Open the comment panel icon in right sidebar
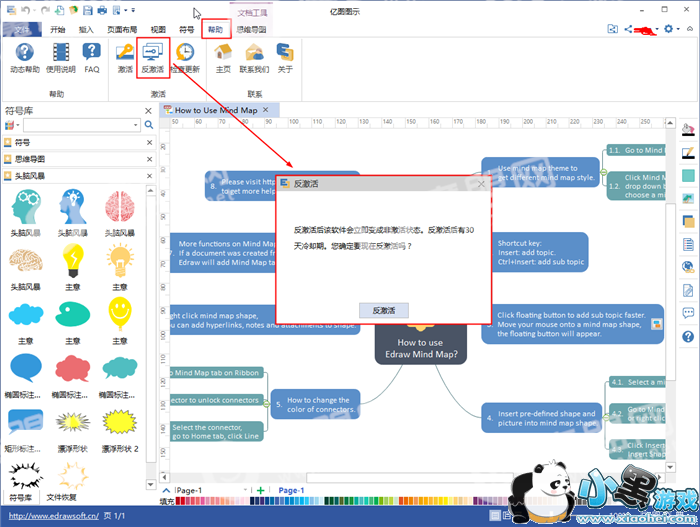Screen dimensions: 700x527 click(x=688, y=313)
